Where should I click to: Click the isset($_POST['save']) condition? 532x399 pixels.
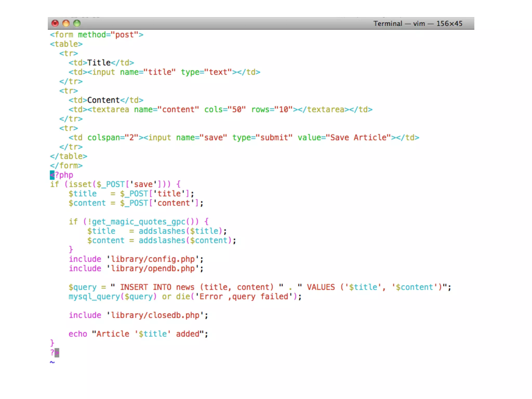click(x=117, y=184)
